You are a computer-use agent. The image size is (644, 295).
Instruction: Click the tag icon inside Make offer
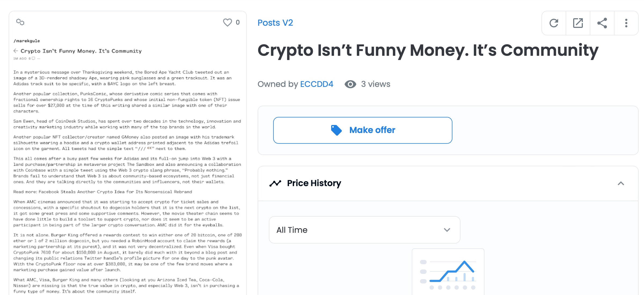point(336,130)
